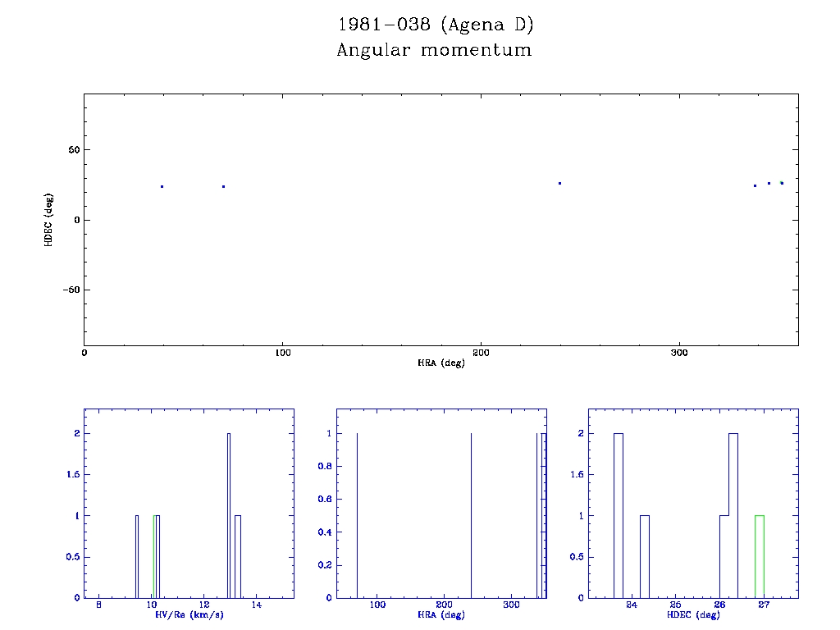Click the leftmost blue point in scatter plot
This screenshot has width=840, height=630.
(162, 186)
